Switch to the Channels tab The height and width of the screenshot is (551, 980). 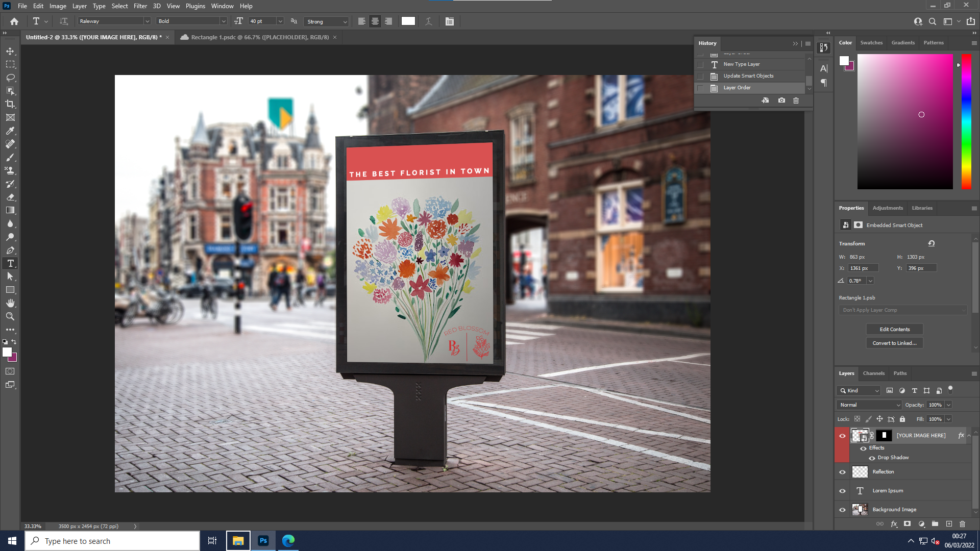pos(873,373)
